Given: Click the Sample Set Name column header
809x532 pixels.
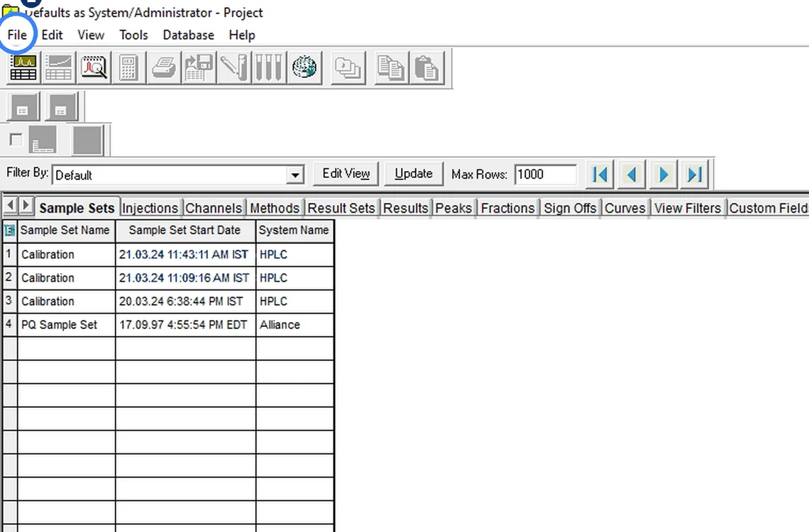Looking at the screenshot, I should tap(66, 231).
